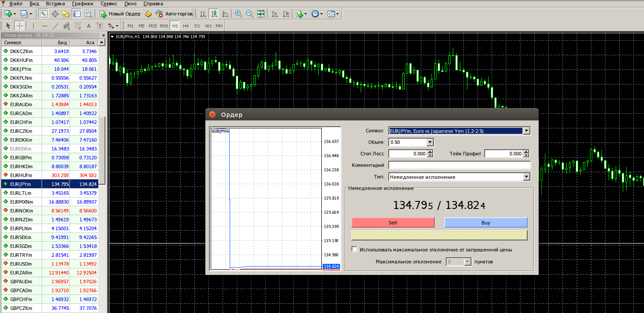Switch timeframe to M30
This screenshot has height=313, width=644.
[164, 26]
